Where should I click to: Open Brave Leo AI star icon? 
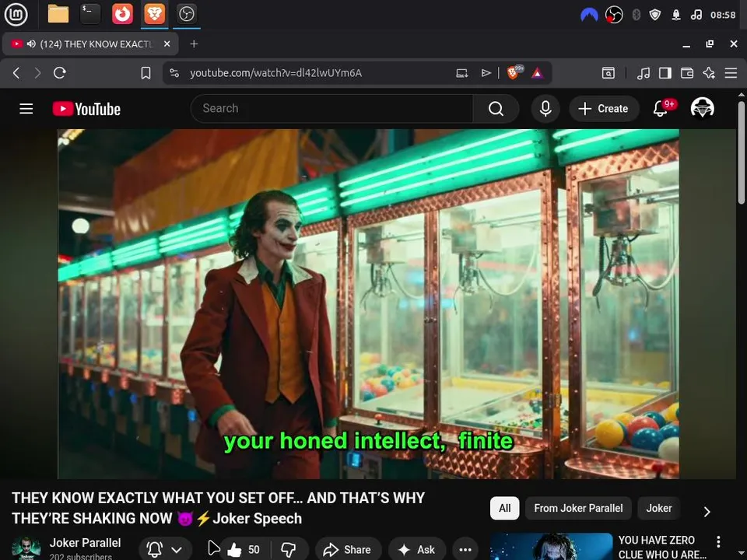(709, 73)
